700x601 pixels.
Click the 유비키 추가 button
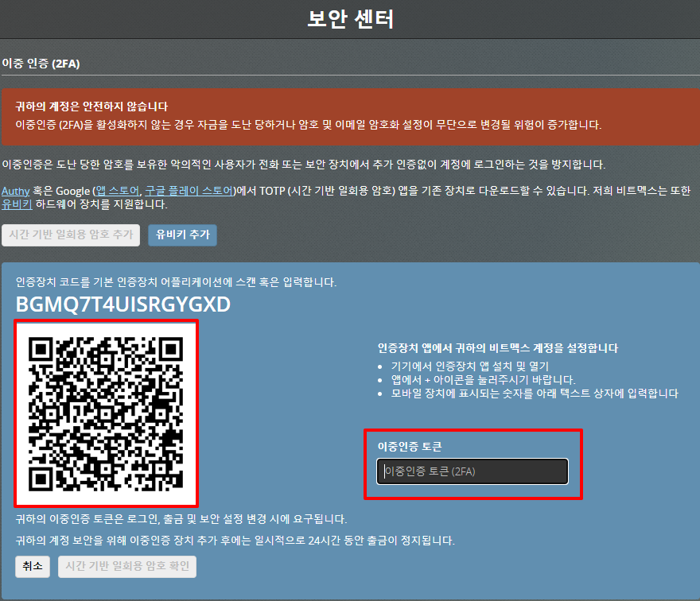[183, 235]
